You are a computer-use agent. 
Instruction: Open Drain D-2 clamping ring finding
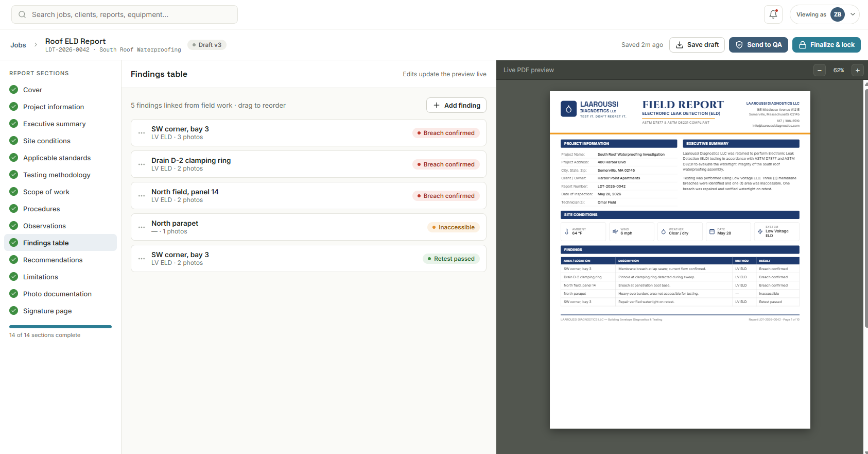click(x=308, y=164)
